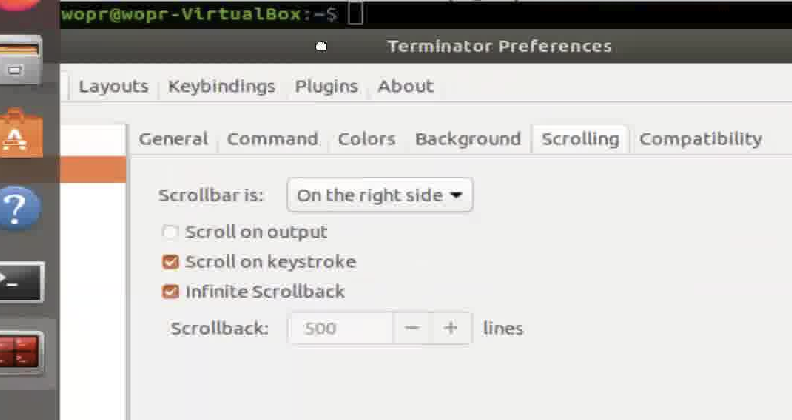Decrease scrollback lines with minus button
The image size is (792, 420).
coord(412,328)
